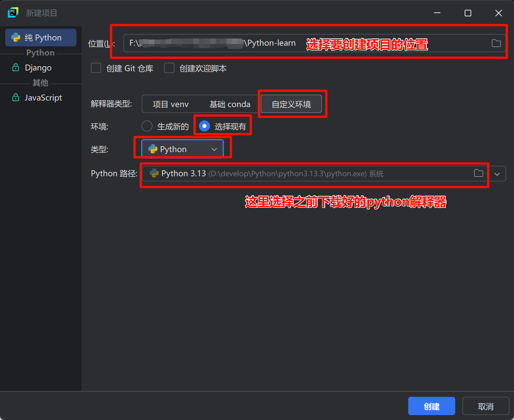
Task: Enable the 创建欢迎脚本 checkbox
Action: [x=169, y=68]
